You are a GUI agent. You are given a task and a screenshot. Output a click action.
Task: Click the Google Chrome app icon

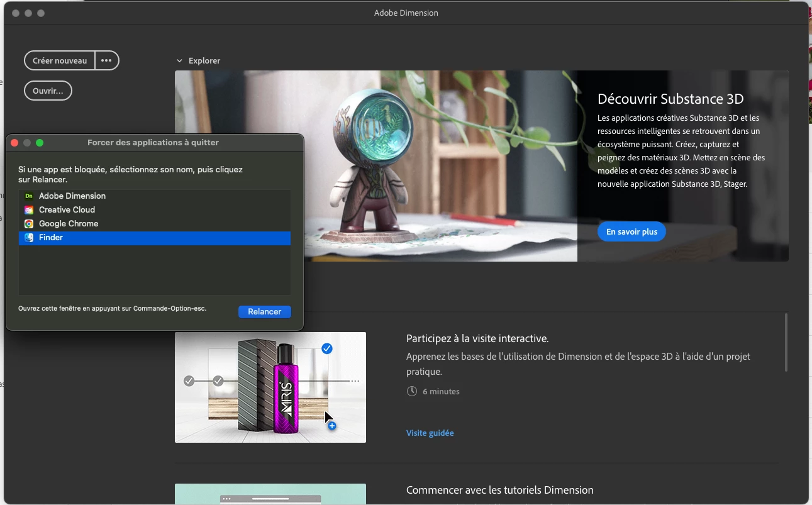29,224
